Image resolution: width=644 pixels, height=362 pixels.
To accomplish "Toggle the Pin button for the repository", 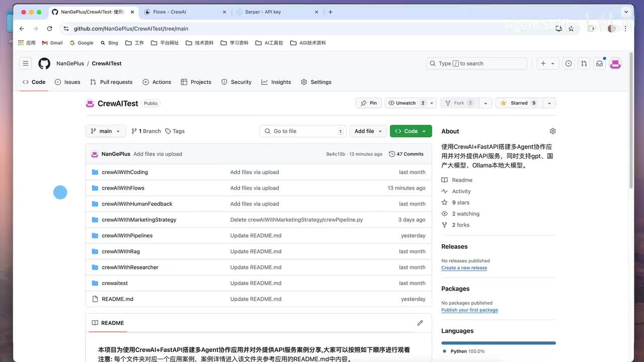I will 369,103.
